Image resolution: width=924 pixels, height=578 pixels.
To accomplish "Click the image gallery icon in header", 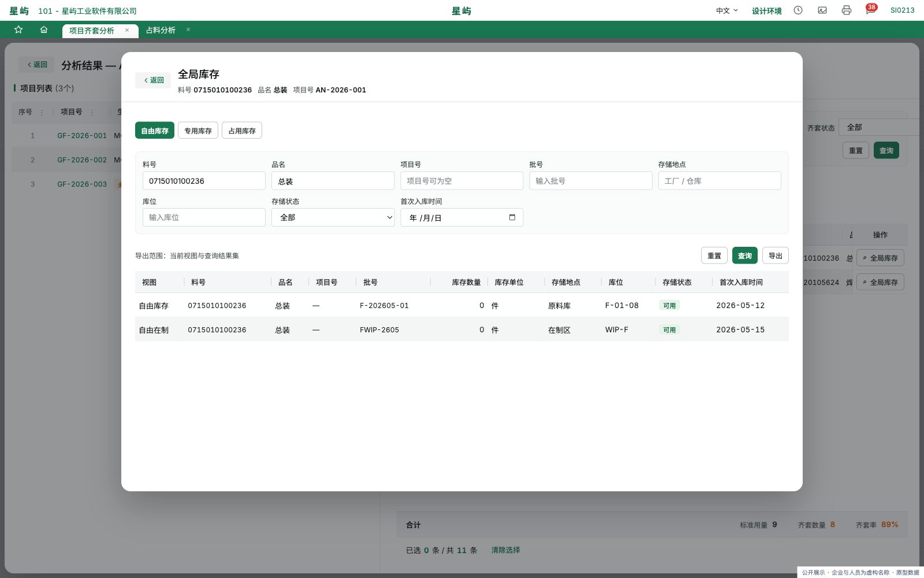I will 822,10.
